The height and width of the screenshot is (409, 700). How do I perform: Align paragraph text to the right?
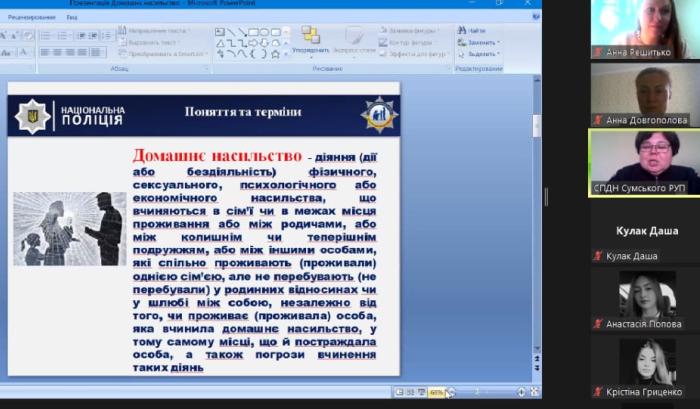click(x=70, y=53)
